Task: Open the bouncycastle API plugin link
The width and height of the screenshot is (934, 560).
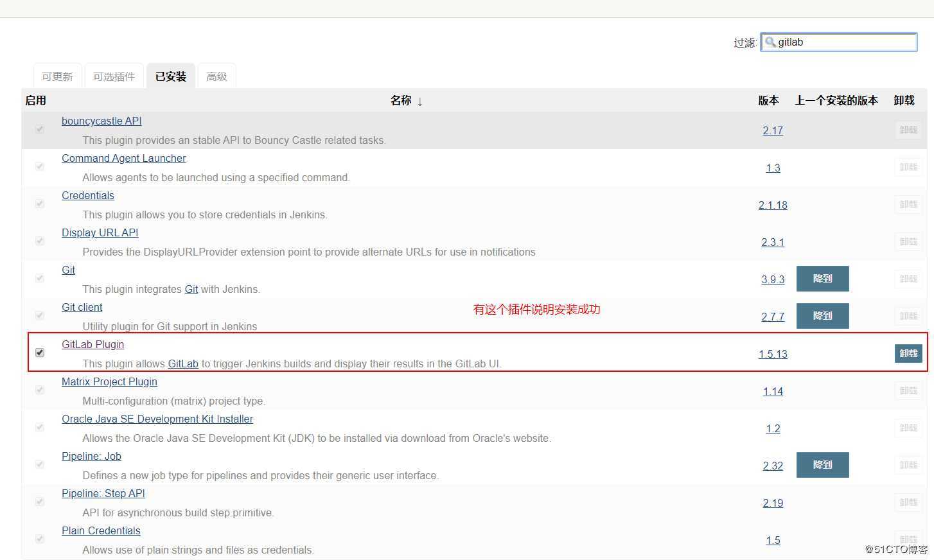Action: point(101,121)
